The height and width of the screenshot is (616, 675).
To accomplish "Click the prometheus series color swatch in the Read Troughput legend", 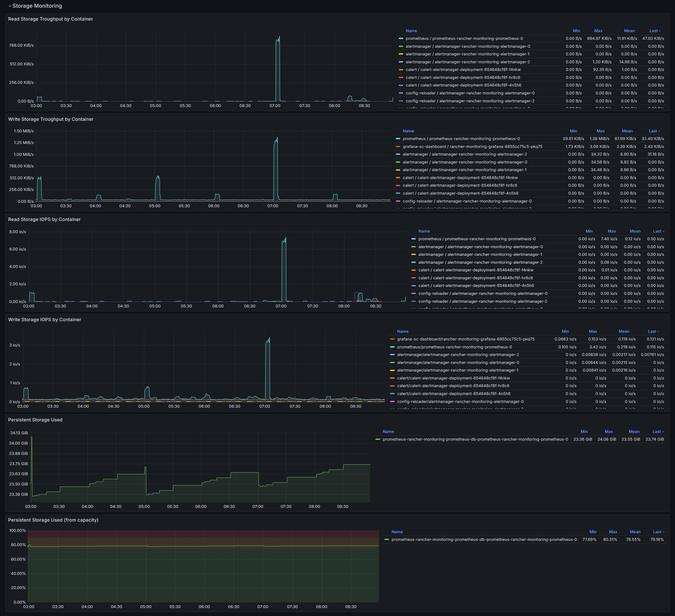I will (x=401, y=38).
